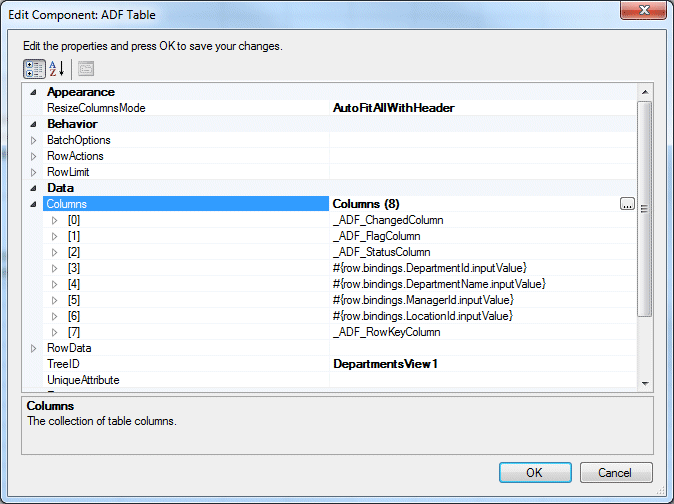
Task: Collapse the Behavior category
Action: 34,124
